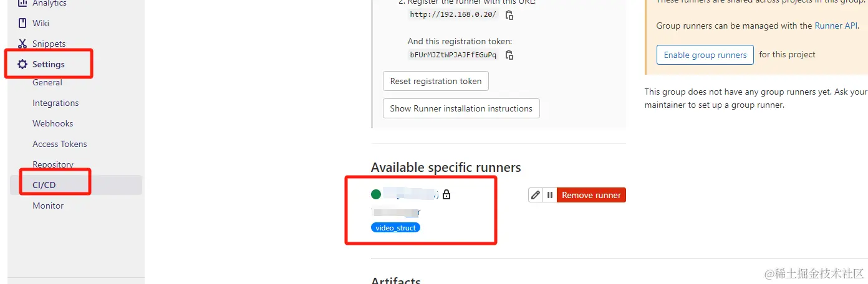Open General settings in sidebar
Screen dimensions: 868x284
47,82
